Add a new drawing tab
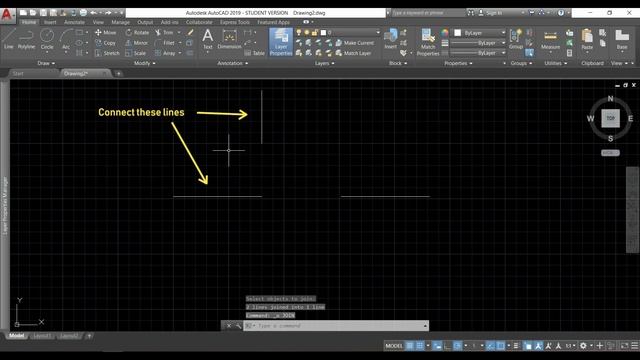 click(x=118, y=73)
